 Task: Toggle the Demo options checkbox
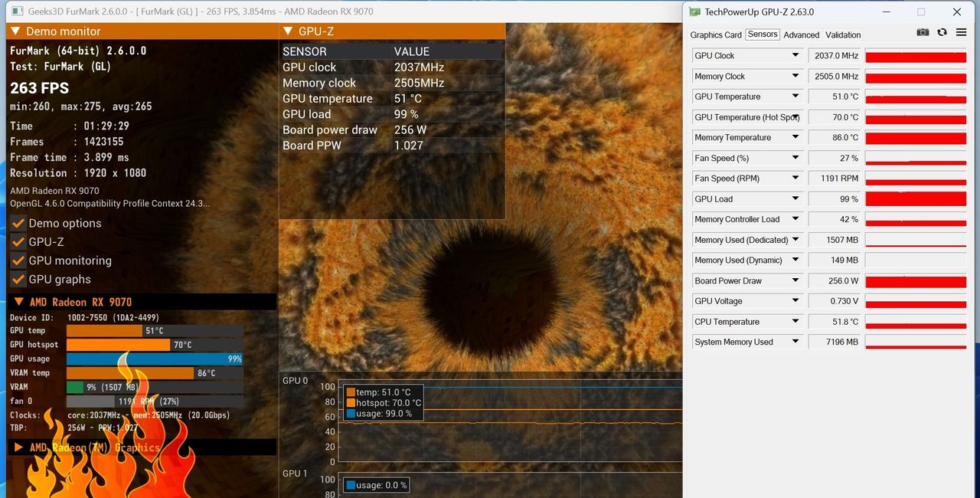[x=19, y=224]
